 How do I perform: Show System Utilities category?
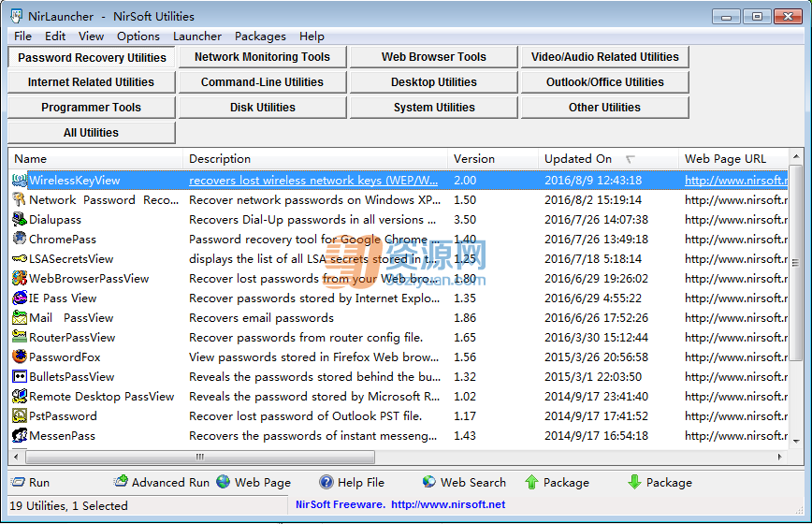click(434, 108)
